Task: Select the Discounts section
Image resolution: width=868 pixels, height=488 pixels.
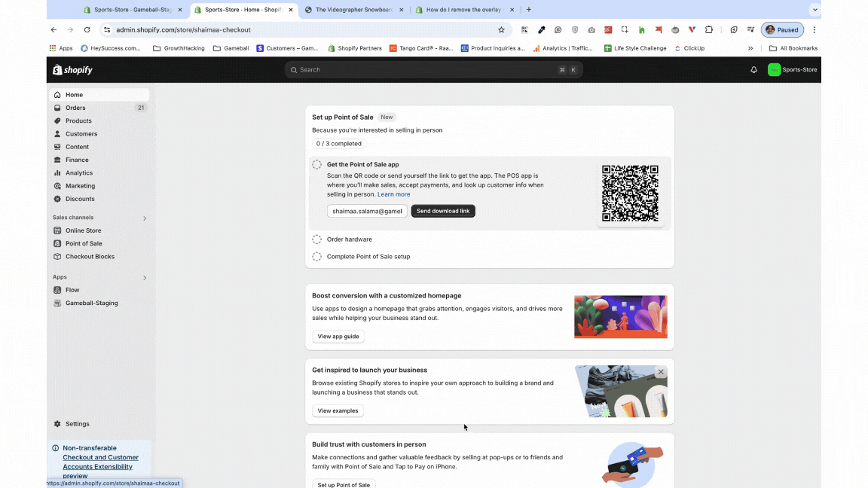Action: (80, 198)
